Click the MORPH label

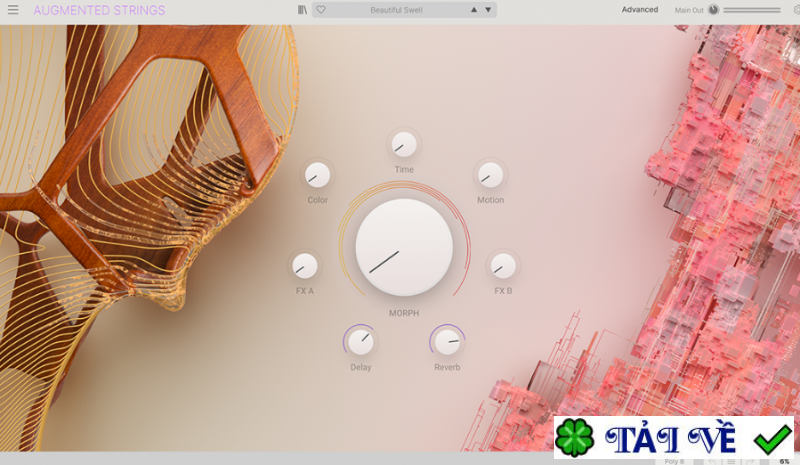pos(404,313)
